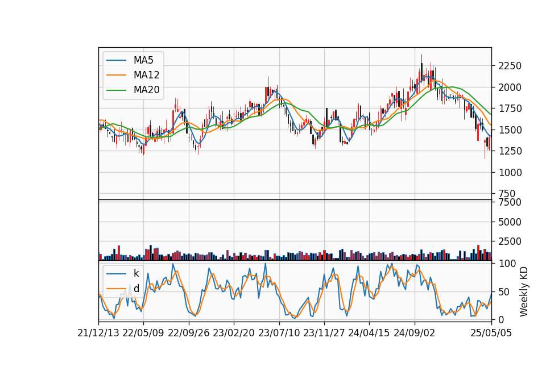Click the Weekly KD axis title
This screenshot has height=392, width=546.
click(x=524, y=292)
